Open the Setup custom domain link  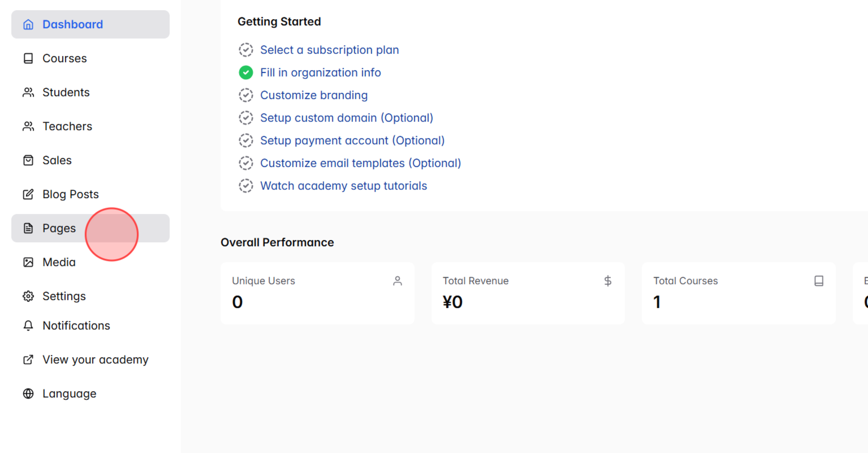(346, 117)
